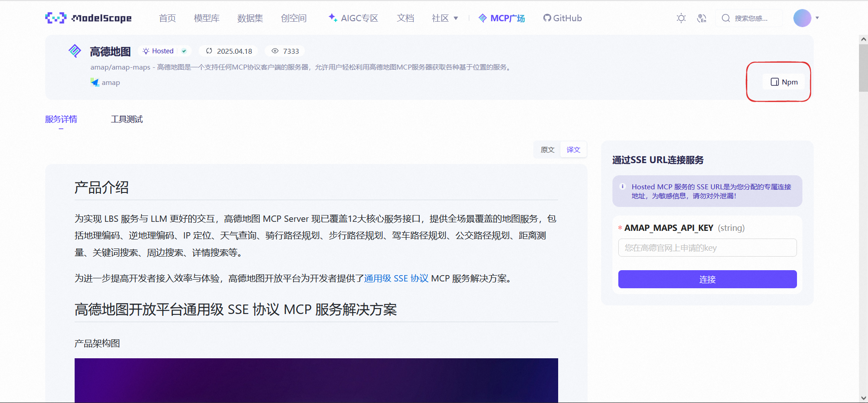Switch language with the translate icon

tap(702, 18)
